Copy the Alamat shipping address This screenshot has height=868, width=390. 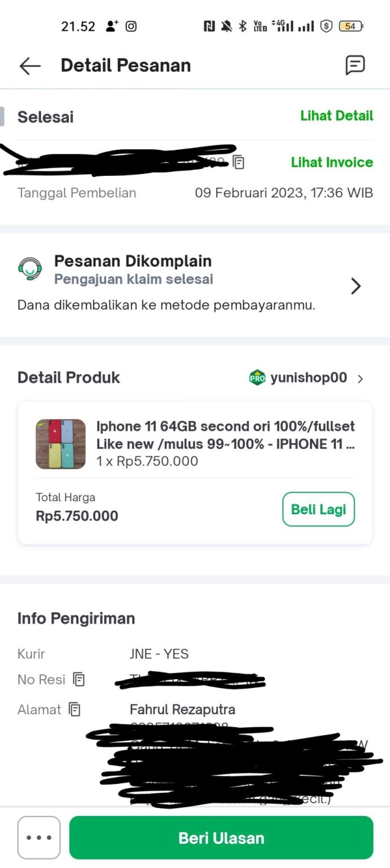75,709
